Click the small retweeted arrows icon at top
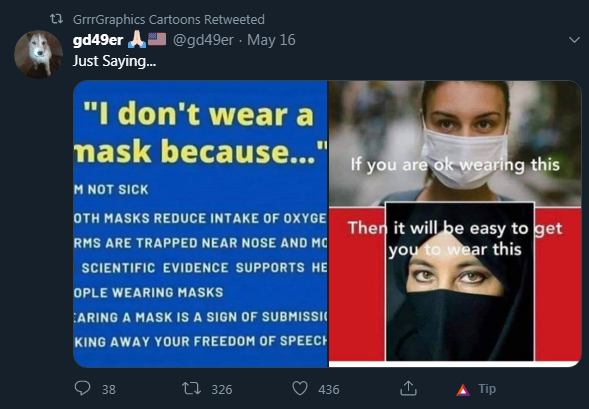 (x=57, y=19)
